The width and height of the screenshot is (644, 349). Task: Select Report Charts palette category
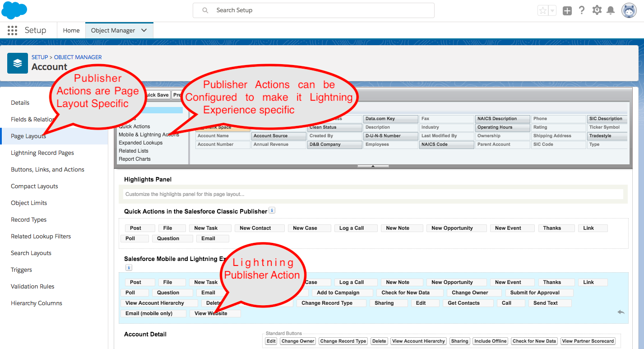pos(134,159)
